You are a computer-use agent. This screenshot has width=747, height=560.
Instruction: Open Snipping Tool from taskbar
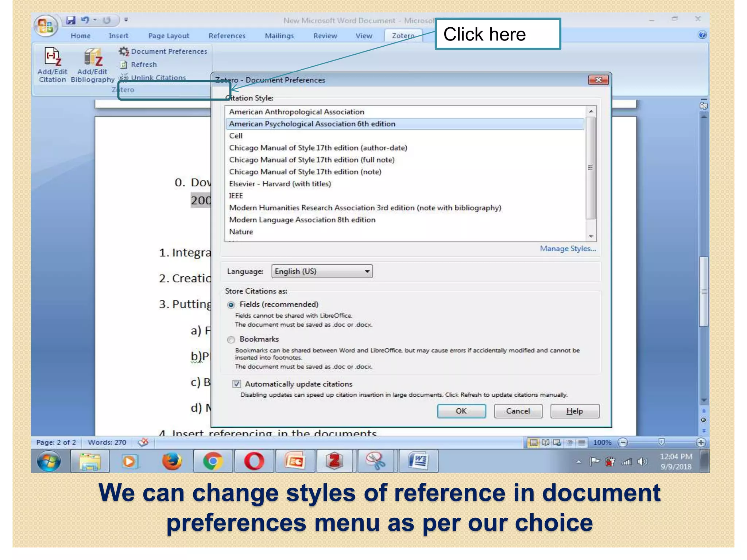pos(376,461)
